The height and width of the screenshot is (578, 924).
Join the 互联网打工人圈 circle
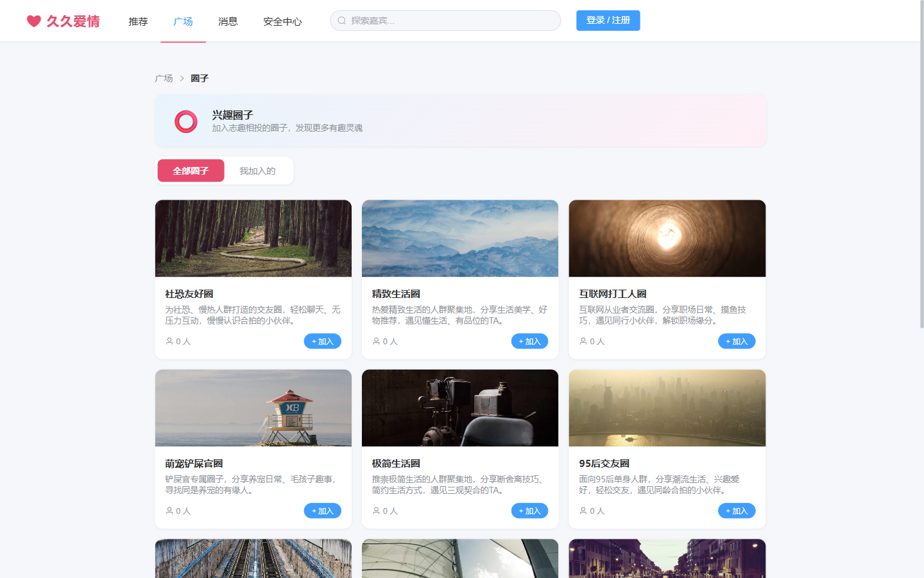tap(737, 341)
